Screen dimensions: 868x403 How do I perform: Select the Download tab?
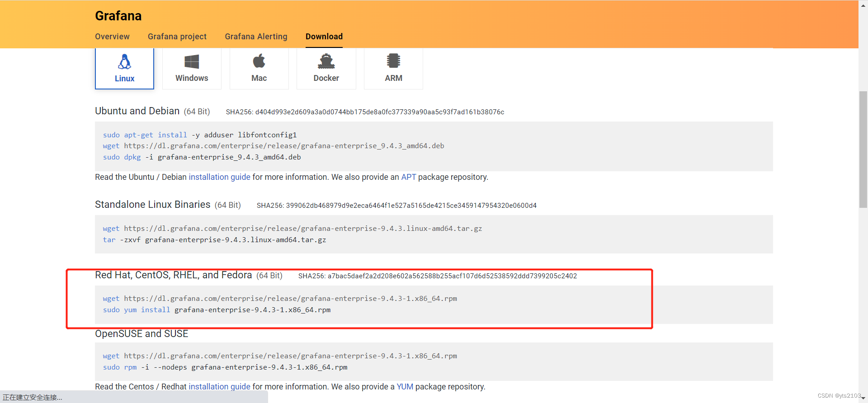(324, 37)
